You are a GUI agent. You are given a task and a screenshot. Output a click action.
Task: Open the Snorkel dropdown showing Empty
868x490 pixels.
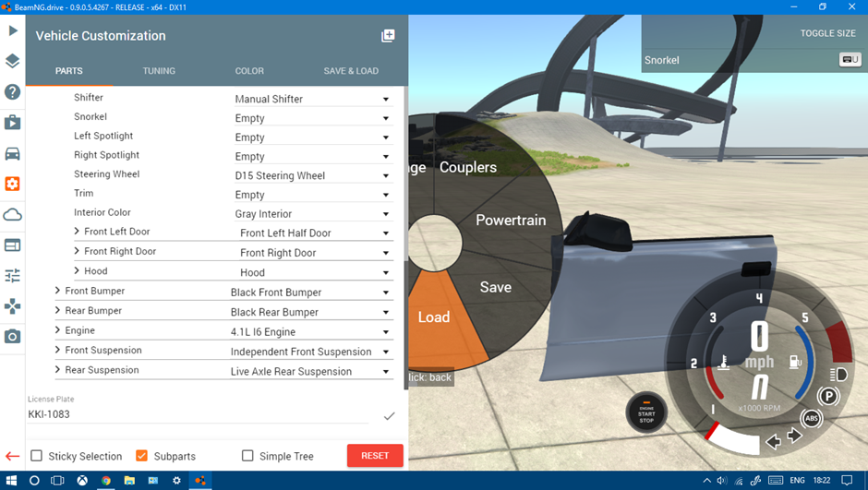pyautogui.click(x=313, y=118)
